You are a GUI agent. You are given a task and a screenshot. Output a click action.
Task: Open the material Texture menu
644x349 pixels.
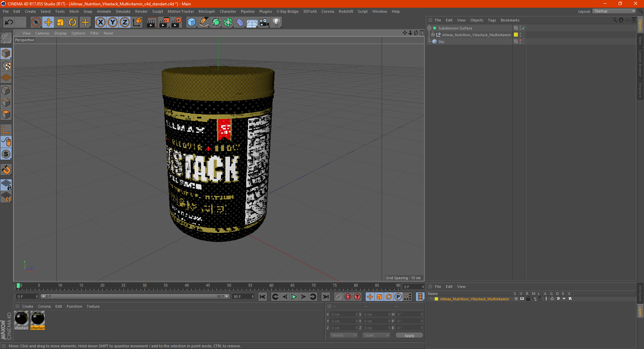(93, 306)
